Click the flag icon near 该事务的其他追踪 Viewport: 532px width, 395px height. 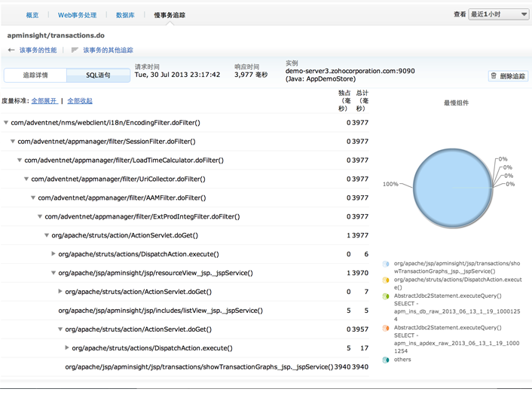pyautogui.click(x=75, y=51)
